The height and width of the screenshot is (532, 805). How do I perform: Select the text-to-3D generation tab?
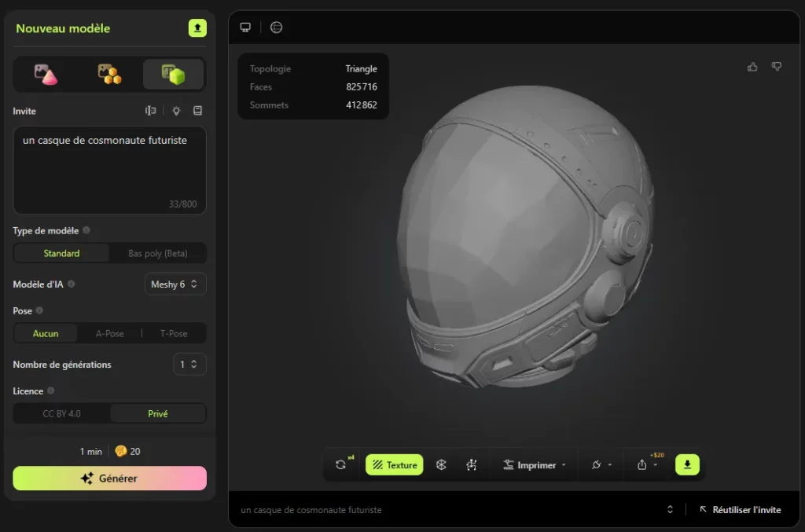[x=173, y=73]
